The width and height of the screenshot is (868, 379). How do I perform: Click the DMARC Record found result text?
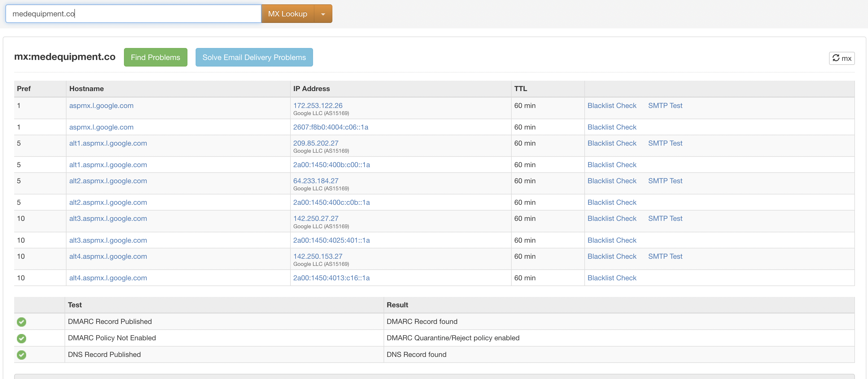[x=422, y=322]
